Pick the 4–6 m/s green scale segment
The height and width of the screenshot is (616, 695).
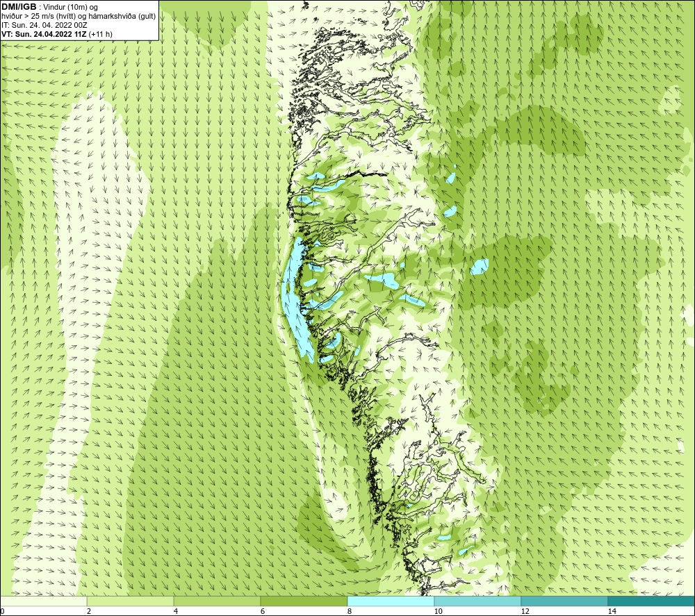[x=217, y=601]
